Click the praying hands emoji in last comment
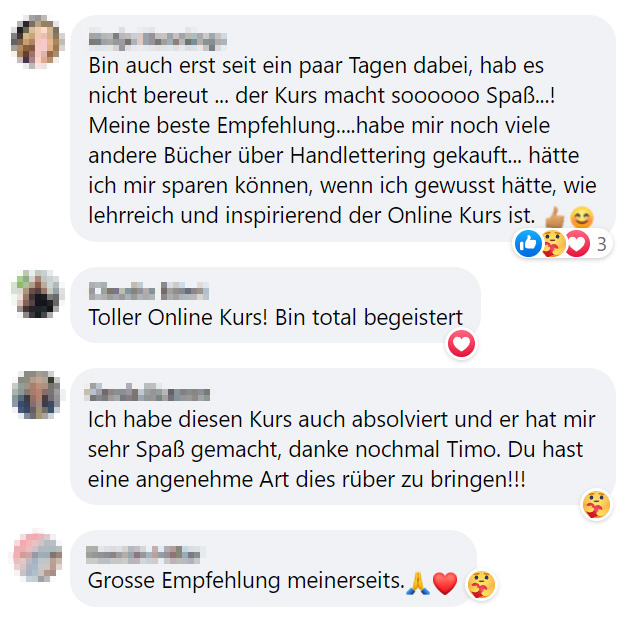 [418, 583]
